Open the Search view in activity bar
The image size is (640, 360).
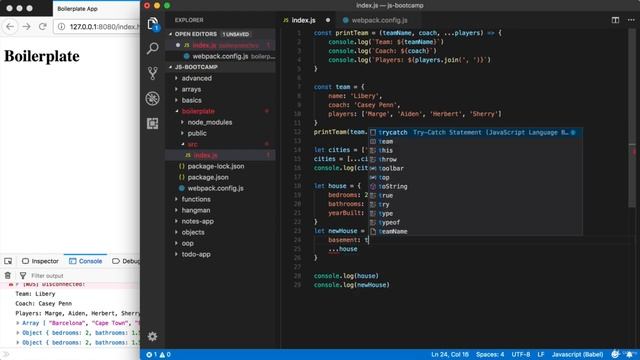click(153, 48)
